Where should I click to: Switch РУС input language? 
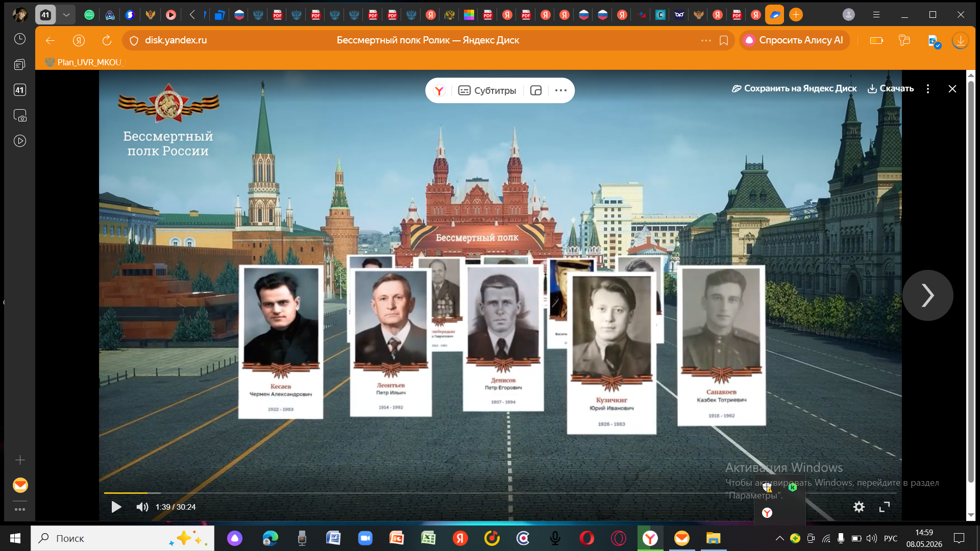coord(891,538)
